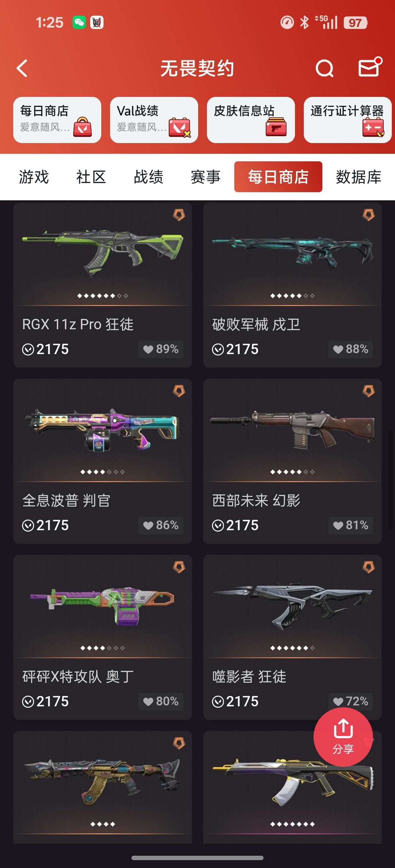The width and height of the screenshot is (395, 868).
Task: Select the 赛事 tab
Action: [x=206, y=177]
